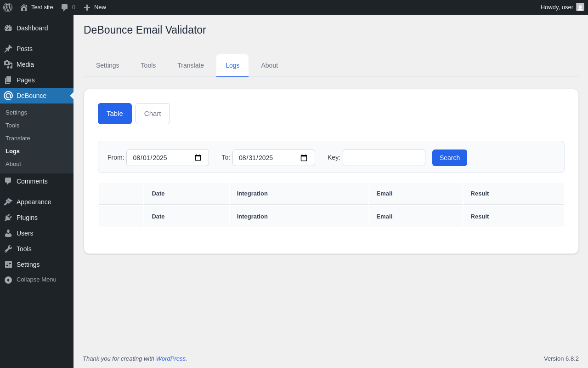
Task: Open Dashboard in the sidebar
Action: click(37, 28)
